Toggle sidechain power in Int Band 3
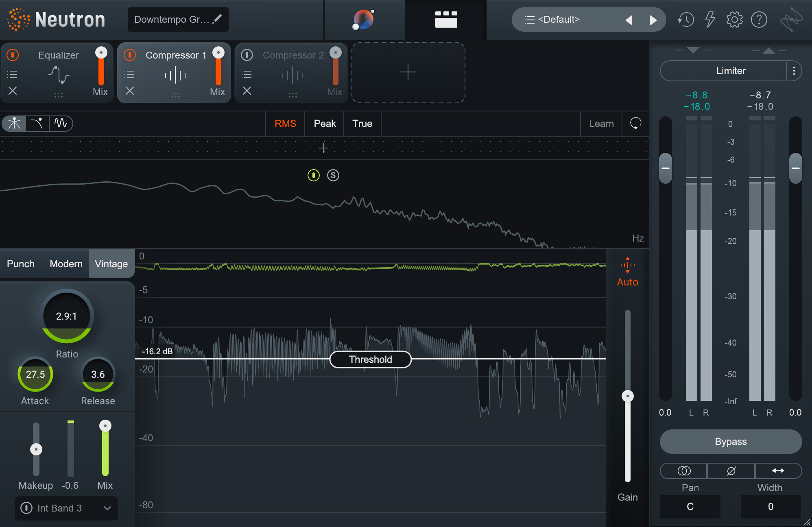Viewport: 812px width, 527px height. pos(26,508)
